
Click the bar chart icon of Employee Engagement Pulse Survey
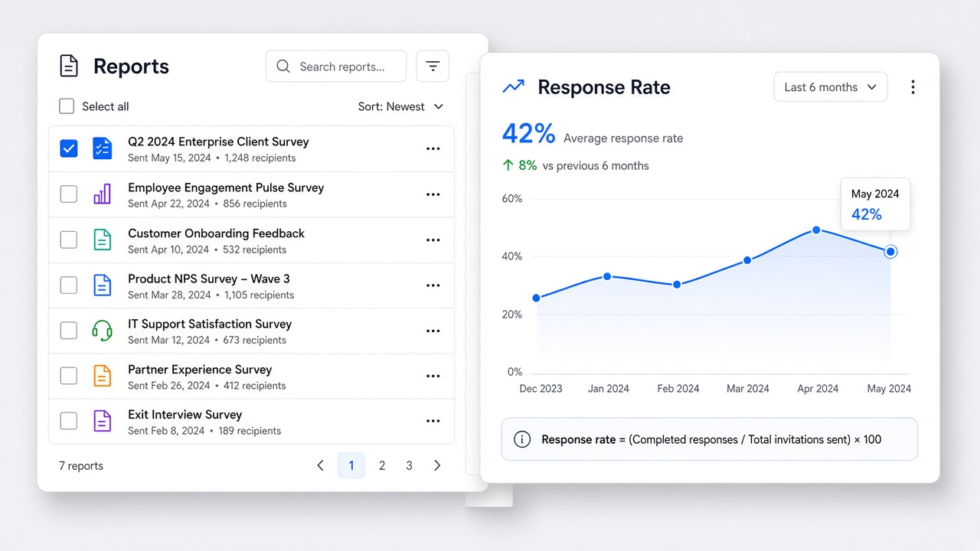(x=102, y=194)
